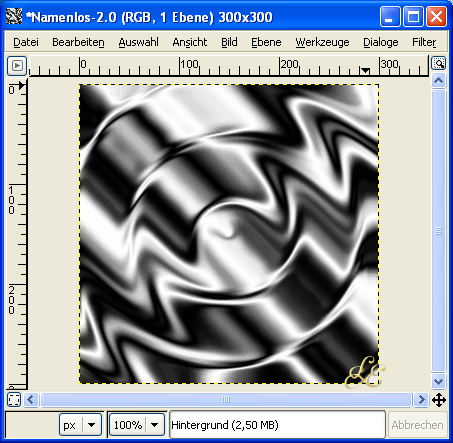Click the horizontal scrollbar left arrow
Screen dimensions: 453x443
click(31, 399)
